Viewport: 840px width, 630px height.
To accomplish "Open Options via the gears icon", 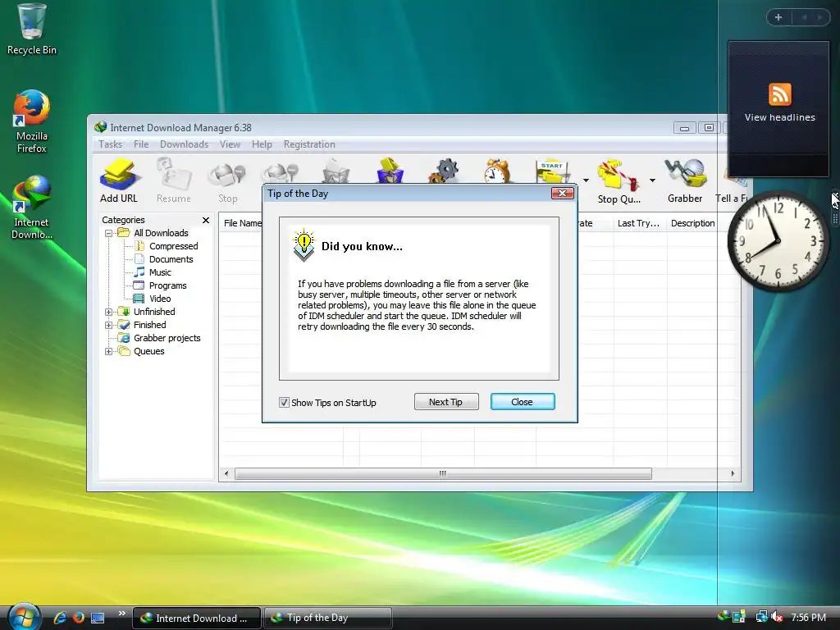I will [444, 171].
